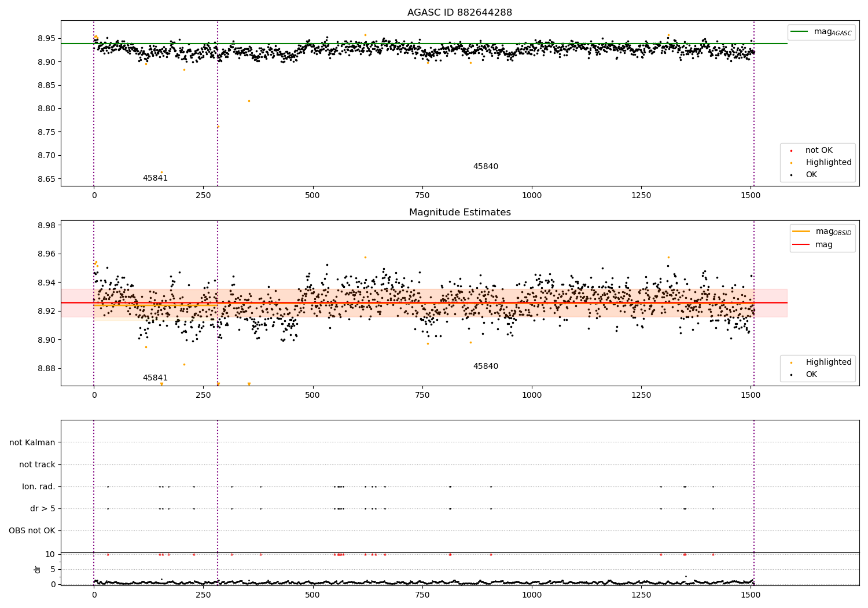868x608 pixels.
Task: Click the '10' tick on dr axis
Action: (50, 555)
